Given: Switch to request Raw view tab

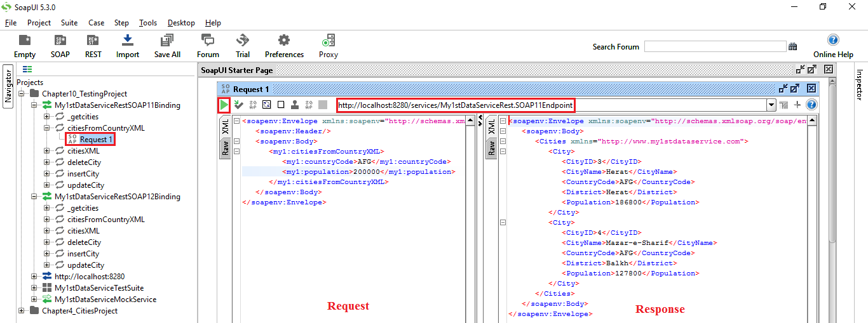Looking at the screenshot, I should tap(225, 148).
